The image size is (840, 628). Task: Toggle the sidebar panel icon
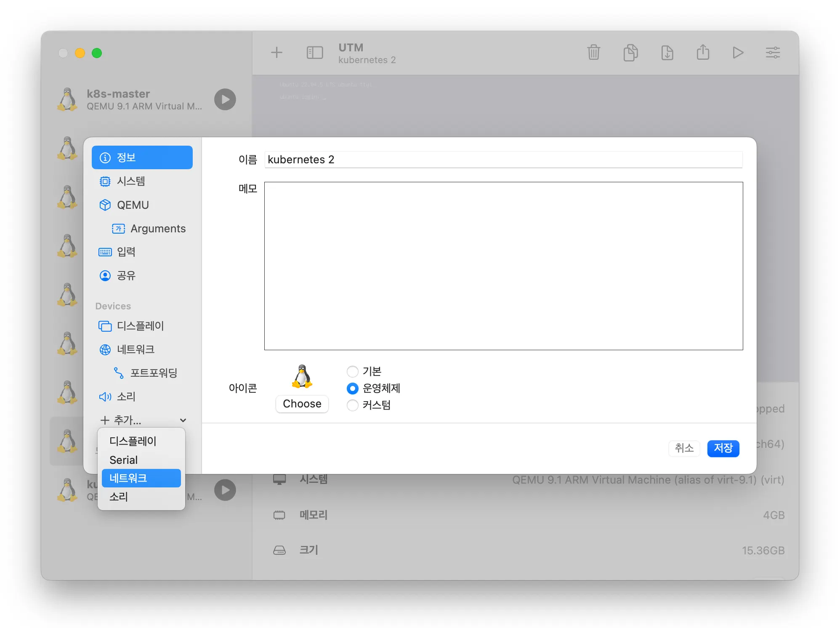point(314,53)
